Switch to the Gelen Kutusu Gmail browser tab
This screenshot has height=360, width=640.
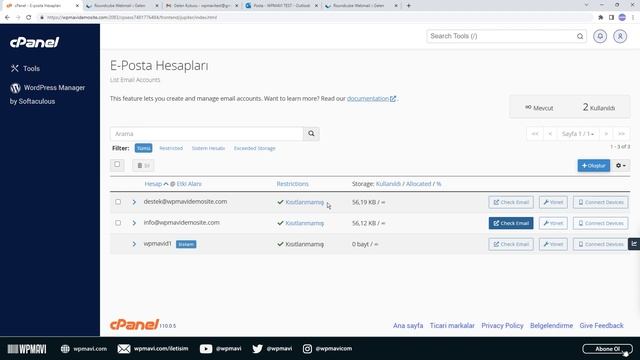pos(202,6)
